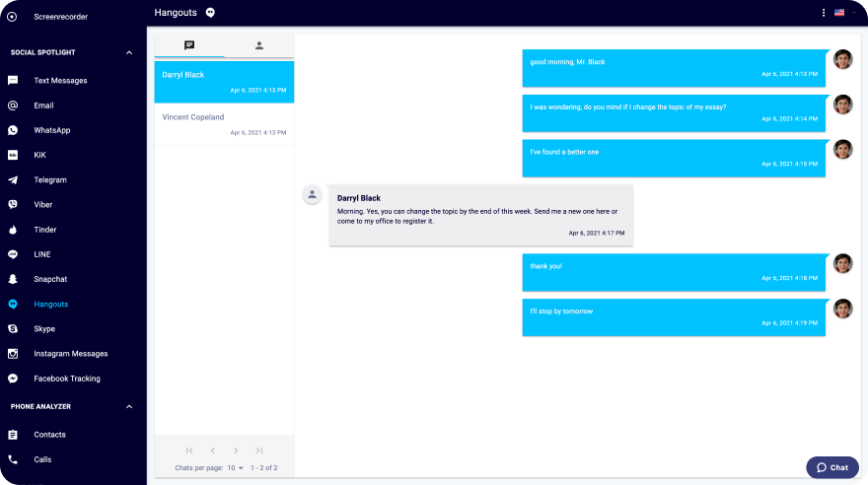Switch to the chats tab

pos(189,45)
